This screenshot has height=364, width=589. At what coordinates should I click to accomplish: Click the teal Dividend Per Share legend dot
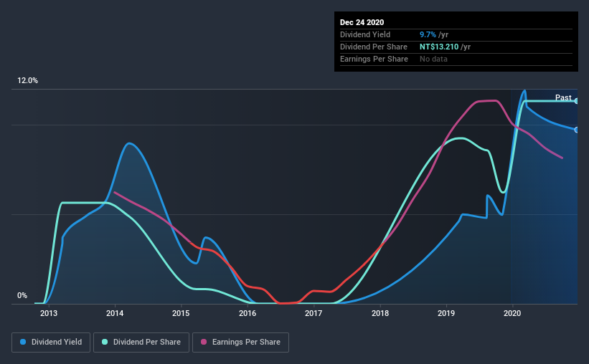[x=105, y=342]
